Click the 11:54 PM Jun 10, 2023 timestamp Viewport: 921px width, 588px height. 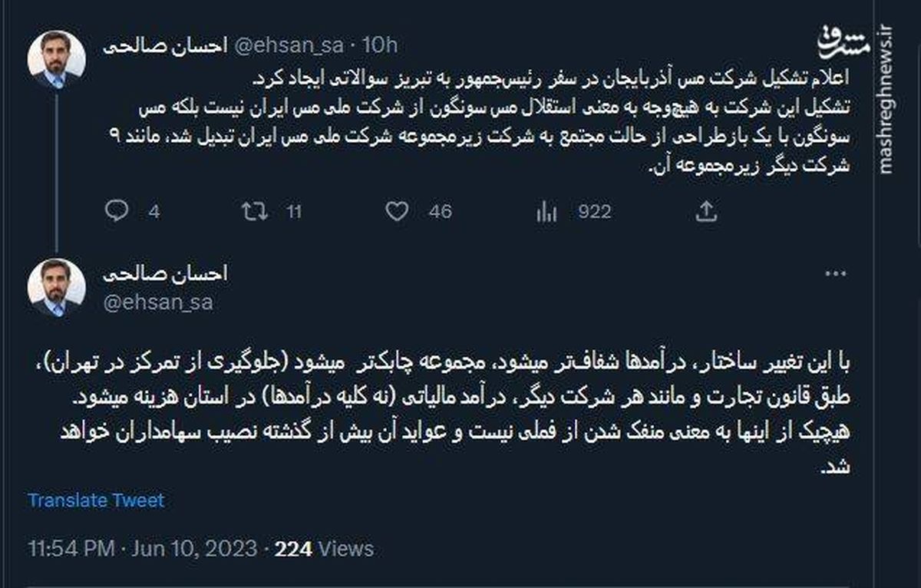click(142, 549)
